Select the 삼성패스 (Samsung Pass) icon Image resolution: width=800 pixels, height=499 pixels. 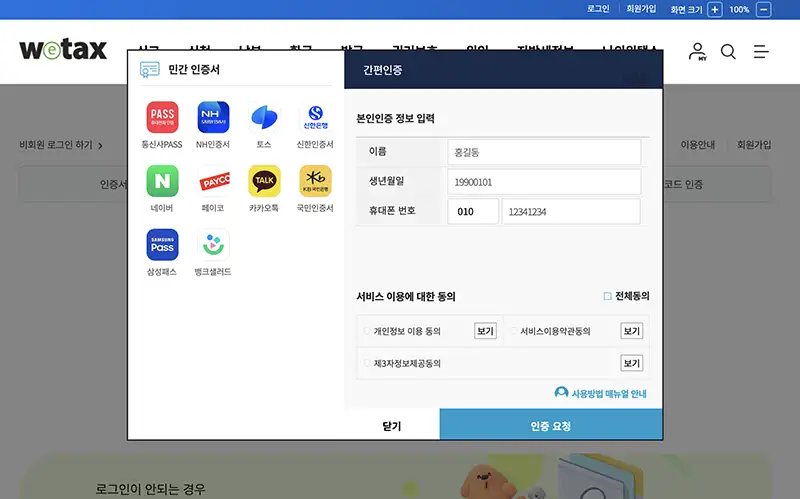click(x=162, y=245)
